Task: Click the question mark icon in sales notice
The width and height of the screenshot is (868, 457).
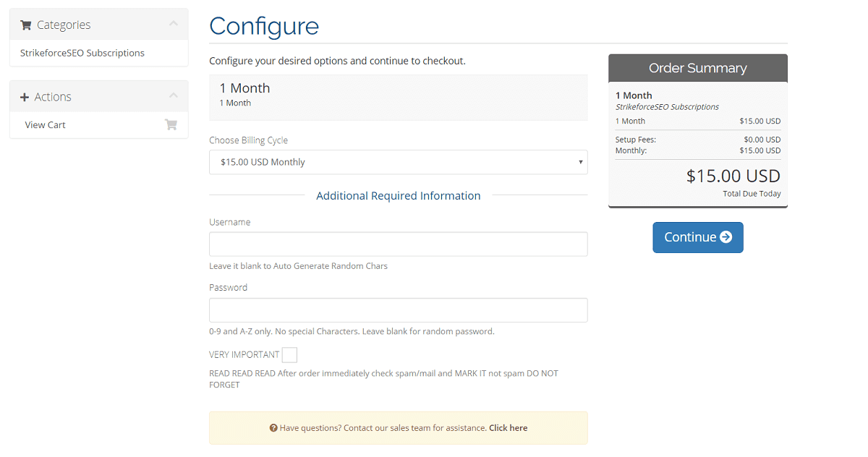Action: [x=273, y=428]
